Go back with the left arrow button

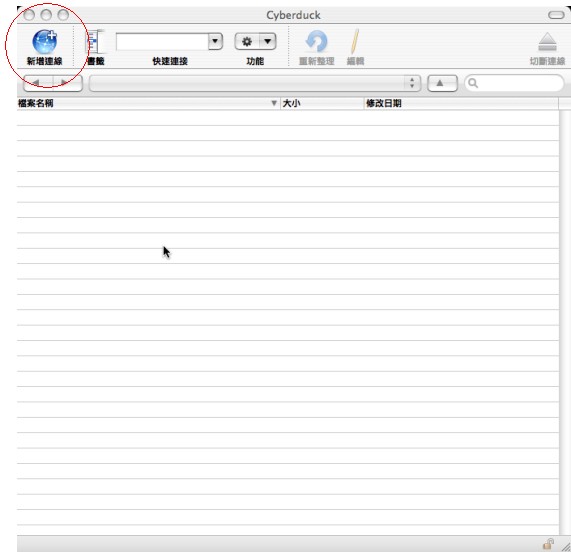click(38, 83)
